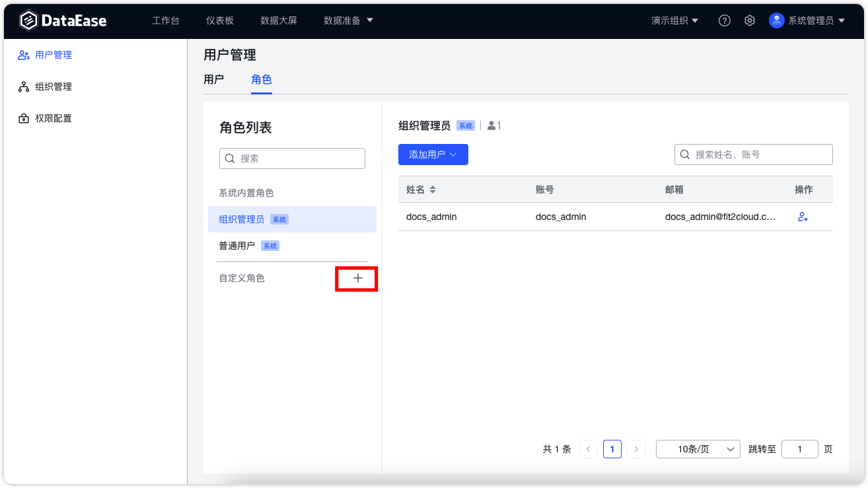Switch to the 角色 tab
This screenshot has width=868, height=488.
(x=262, y=80)
